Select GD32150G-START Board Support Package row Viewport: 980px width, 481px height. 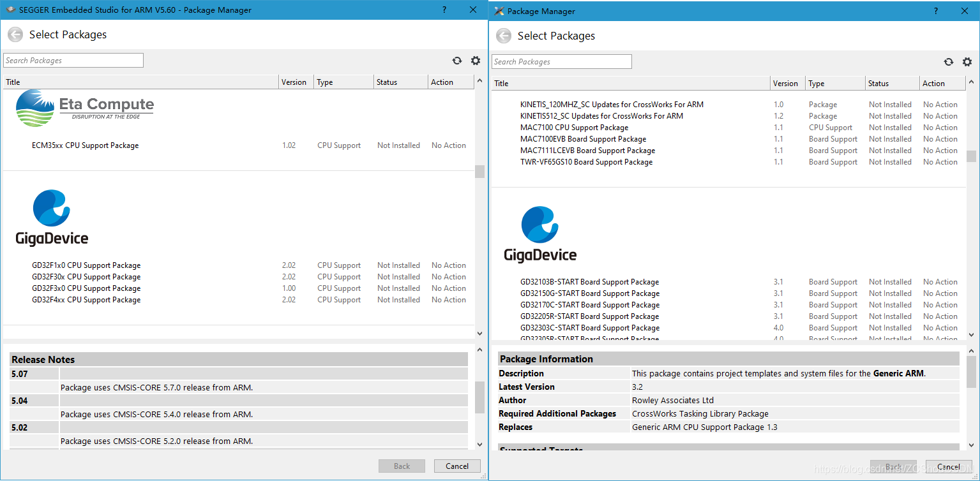pos(728,293)
